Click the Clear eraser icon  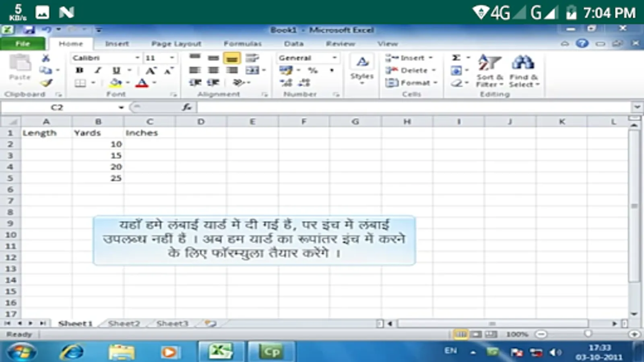[456, 83]
